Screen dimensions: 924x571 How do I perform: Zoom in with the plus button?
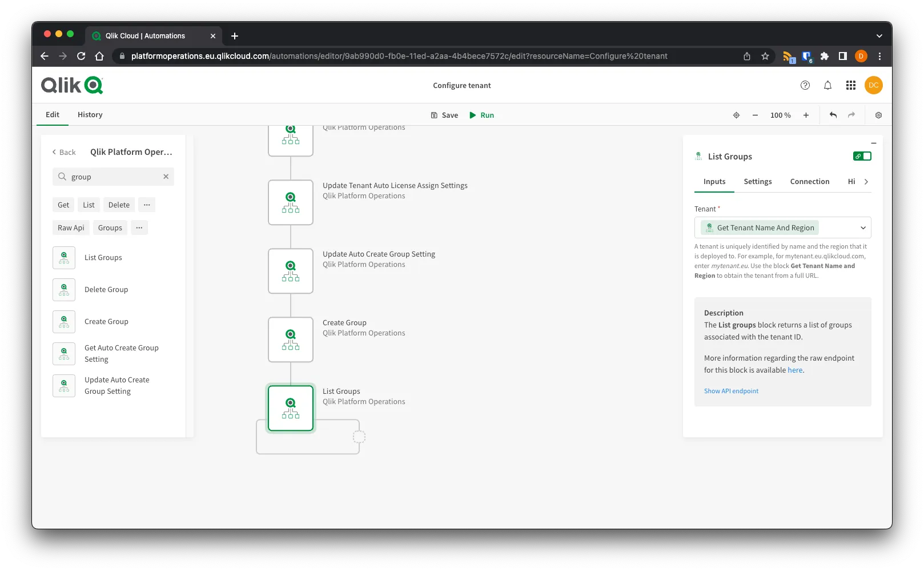click(x=806, y=115)
